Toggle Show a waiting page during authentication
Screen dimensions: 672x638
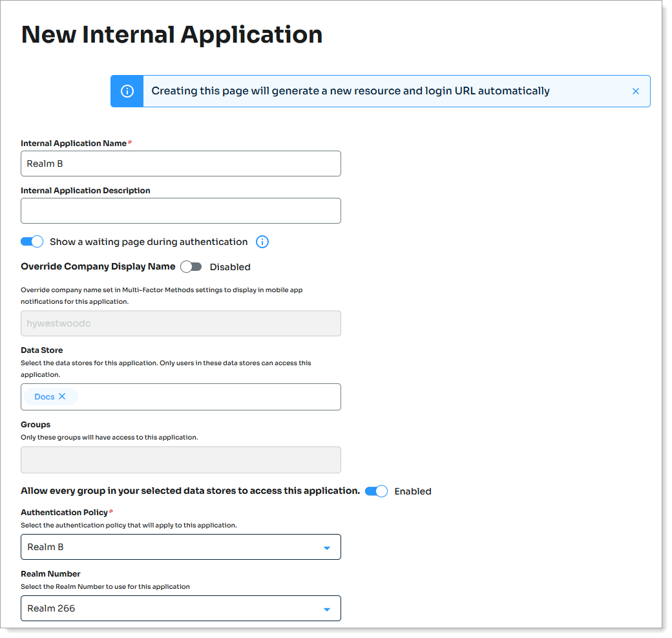[x=32, y=242]
